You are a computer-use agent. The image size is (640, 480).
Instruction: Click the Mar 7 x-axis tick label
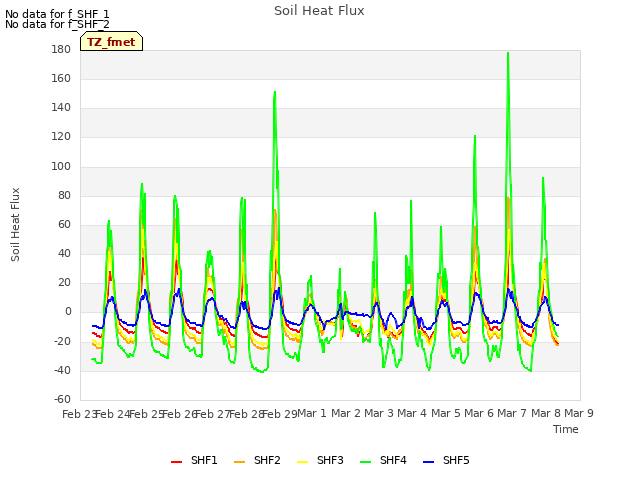point(512,413)
